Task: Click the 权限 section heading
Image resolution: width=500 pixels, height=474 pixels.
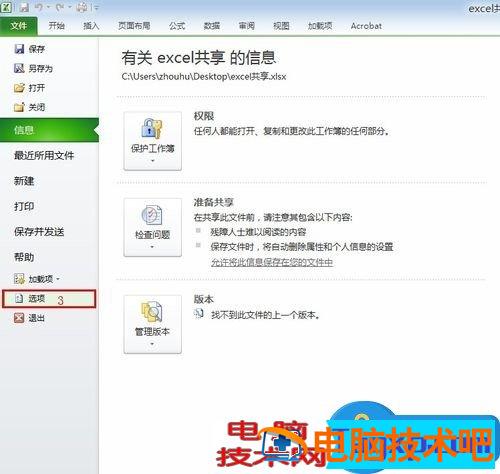Action: (204, 116)
